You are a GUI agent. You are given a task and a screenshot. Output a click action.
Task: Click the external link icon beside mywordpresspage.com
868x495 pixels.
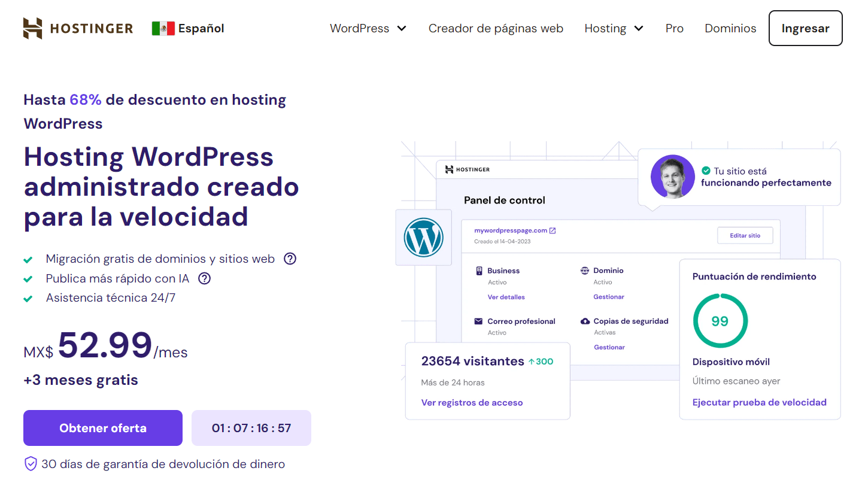pyautogui.click(x=553, y=230)
